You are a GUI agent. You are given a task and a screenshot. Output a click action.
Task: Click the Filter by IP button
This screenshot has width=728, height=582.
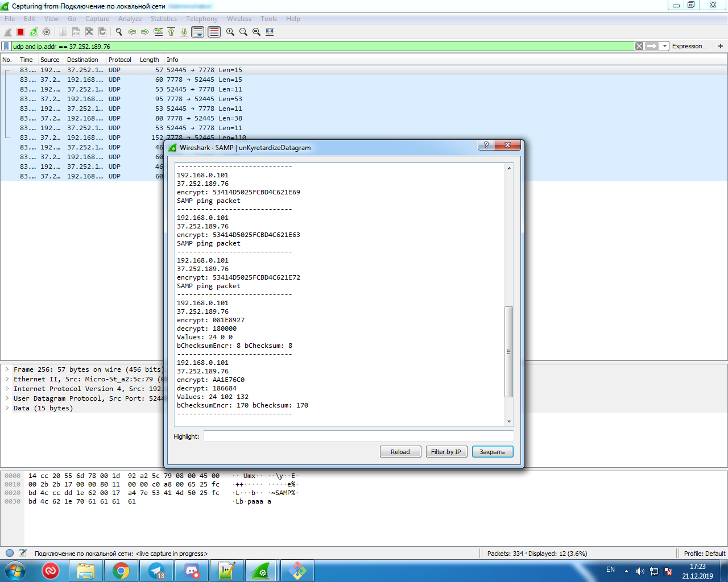pos(446,452)
